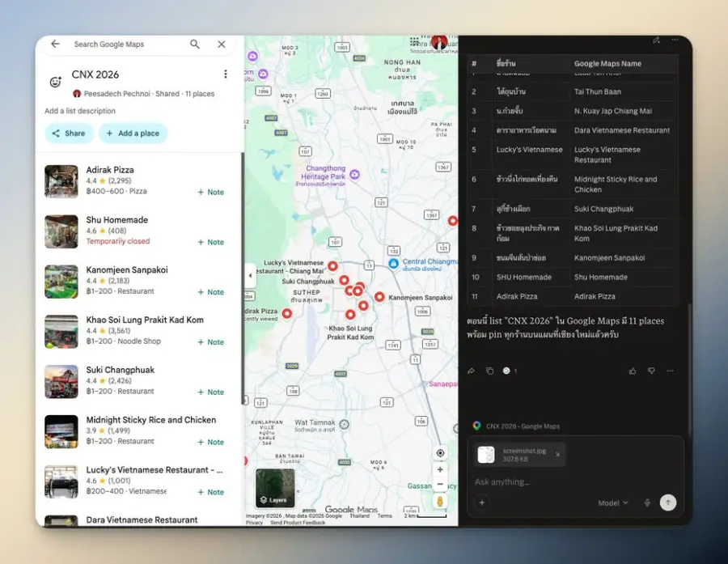Open the CNX 2026 list options menu
The image size is (728, 564).
point(225,74)
